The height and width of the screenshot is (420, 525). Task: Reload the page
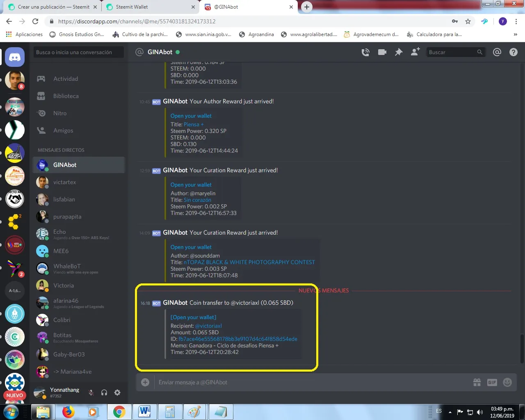(35, 21)
